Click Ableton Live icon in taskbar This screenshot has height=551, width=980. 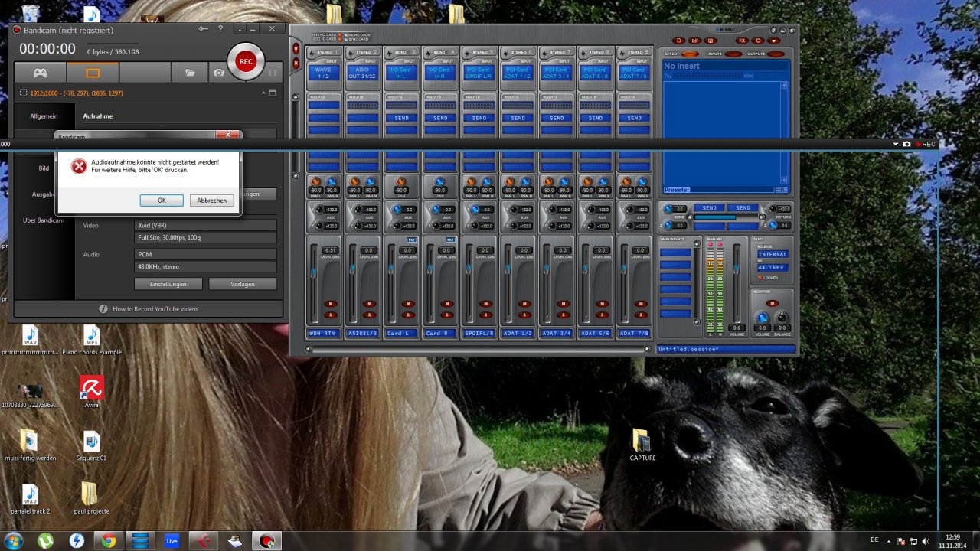tap(171, 540)
